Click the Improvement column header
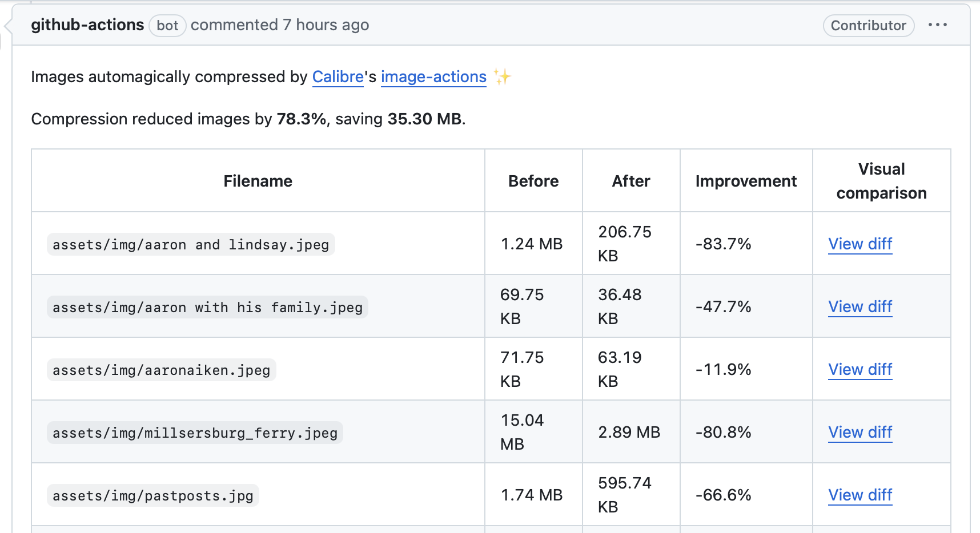980x533 pixels. [x=745, y=181]
